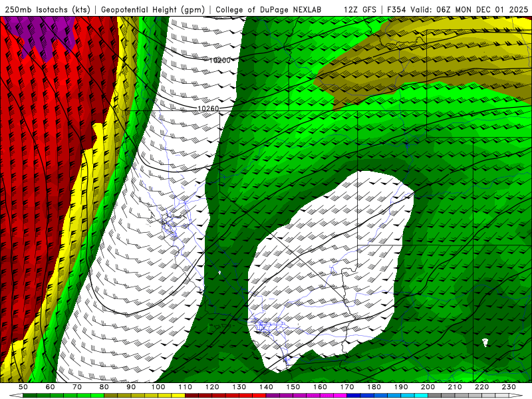Select the bright magenta swatch ending at 170

tap(340, 396)
